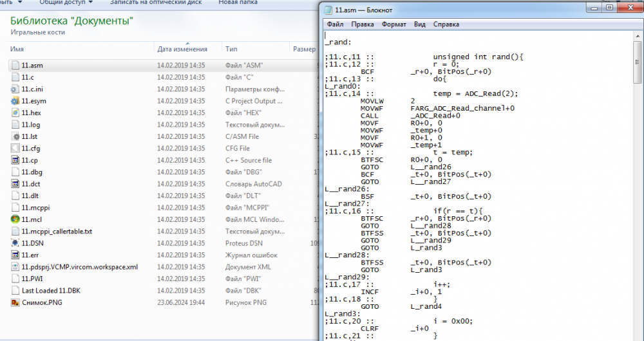Click the 11.err error log icon
The height and width of the screenshot is (341, 644).
15,255
